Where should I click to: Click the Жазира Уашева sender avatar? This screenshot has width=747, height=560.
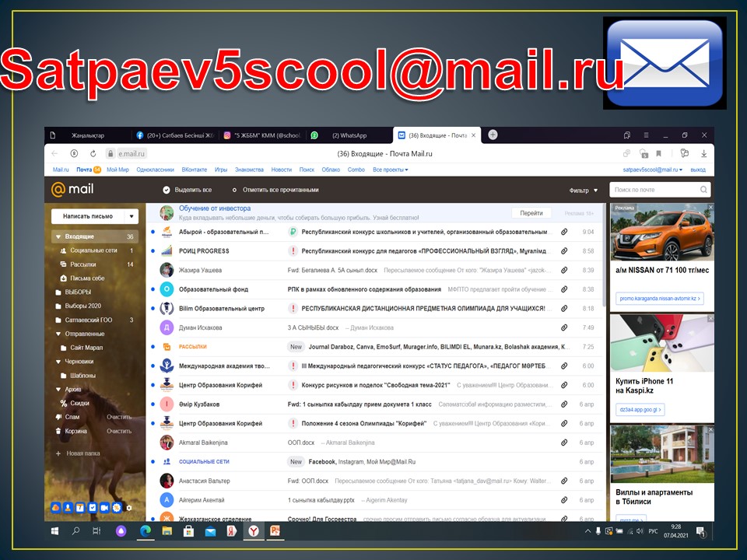coord(167,270)
